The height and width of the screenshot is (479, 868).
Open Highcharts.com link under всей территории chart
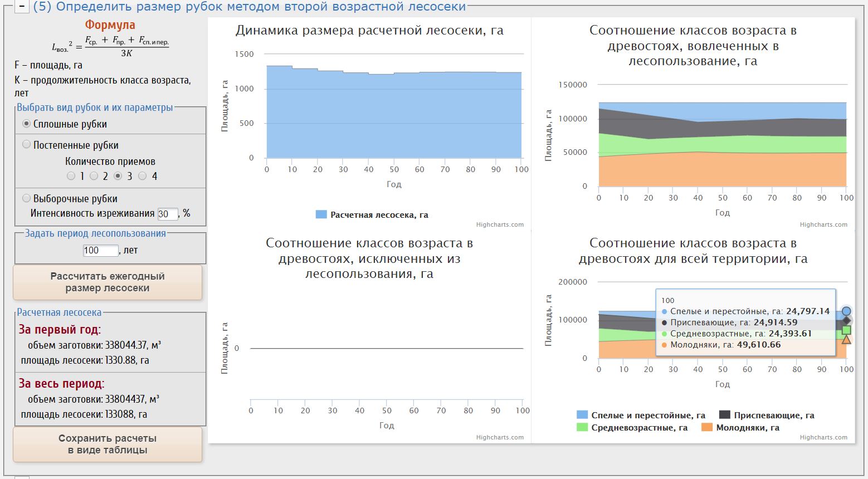click(x=823, y=438)
